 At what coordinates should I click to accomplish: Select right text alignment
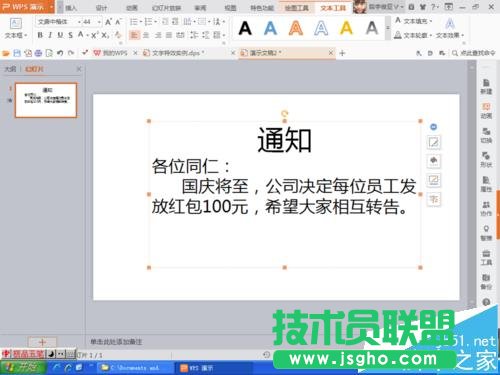tap(158, 35)
